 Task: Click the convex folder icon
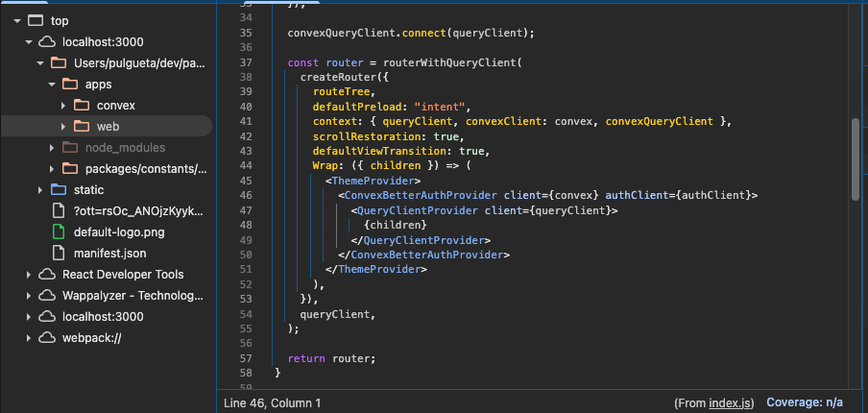[82, 106]
